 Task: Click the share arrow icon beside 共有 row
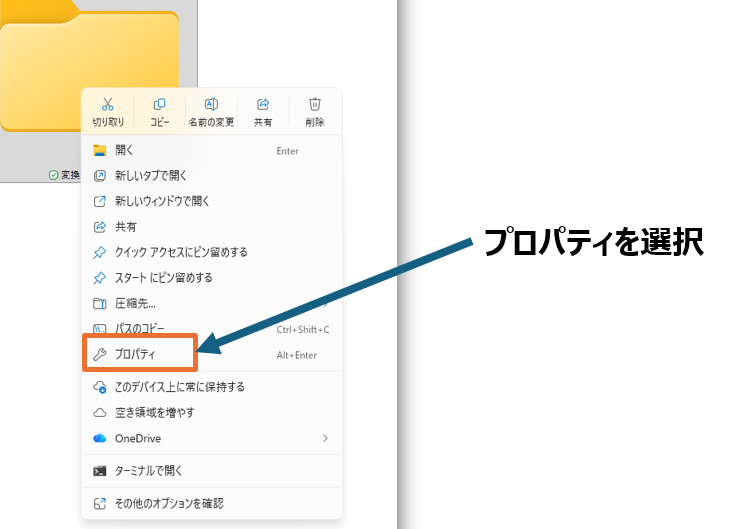point(100,227)
